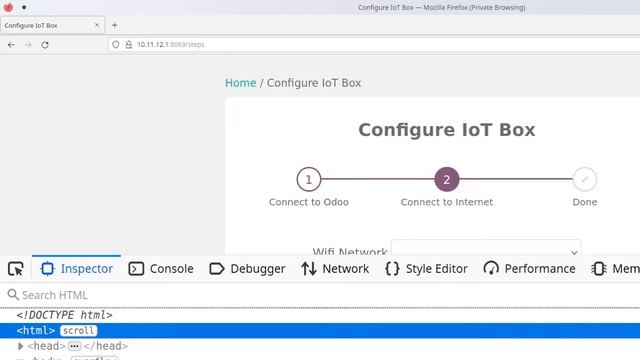640x360 pixels.
Task: Click the ellipsis badge in head node
Action: 74,346
